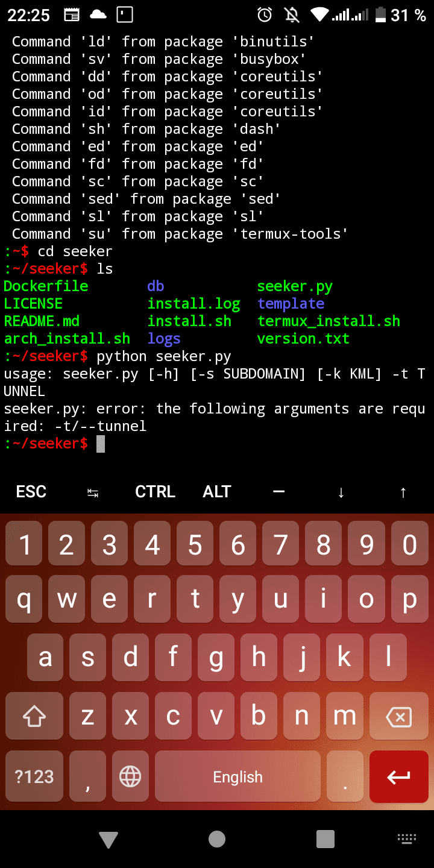Tap the 'version.txt' file name
The height and width of the screenshot is (868, 434).
pos(303,339)
